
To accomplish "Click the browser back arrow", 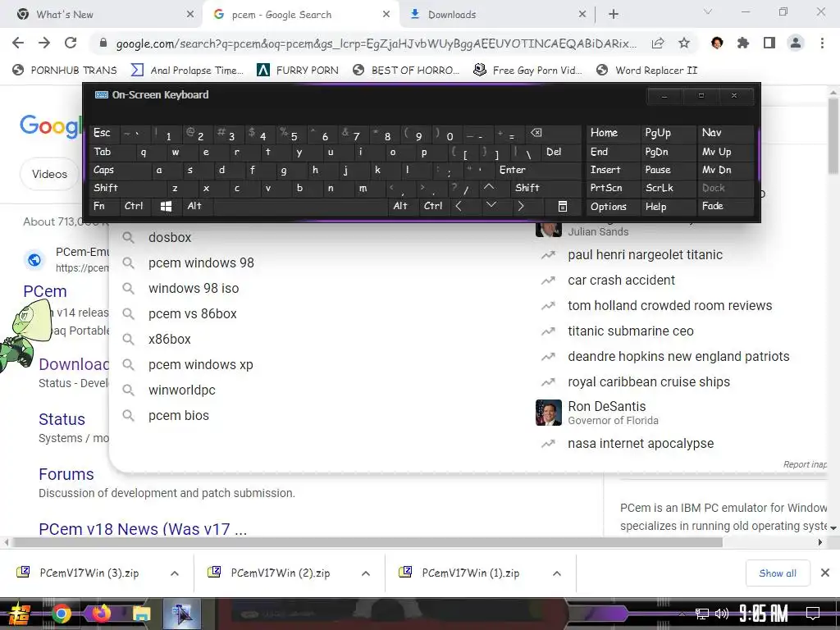I will pyautogui.click(x=18, y=43).
